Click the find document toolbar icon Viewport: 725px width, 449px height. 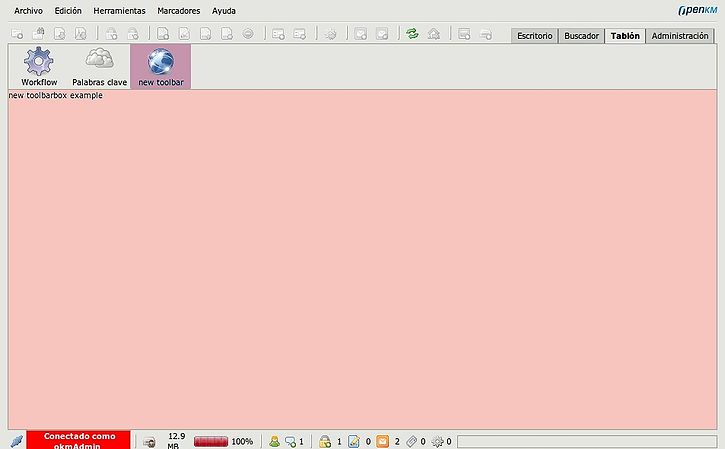tap(60, 34)
